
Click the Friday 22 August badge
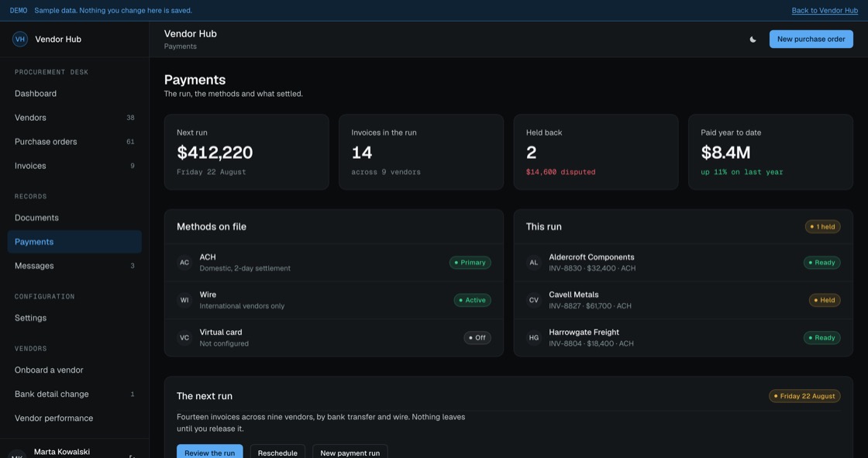click(x=805, y=396)
